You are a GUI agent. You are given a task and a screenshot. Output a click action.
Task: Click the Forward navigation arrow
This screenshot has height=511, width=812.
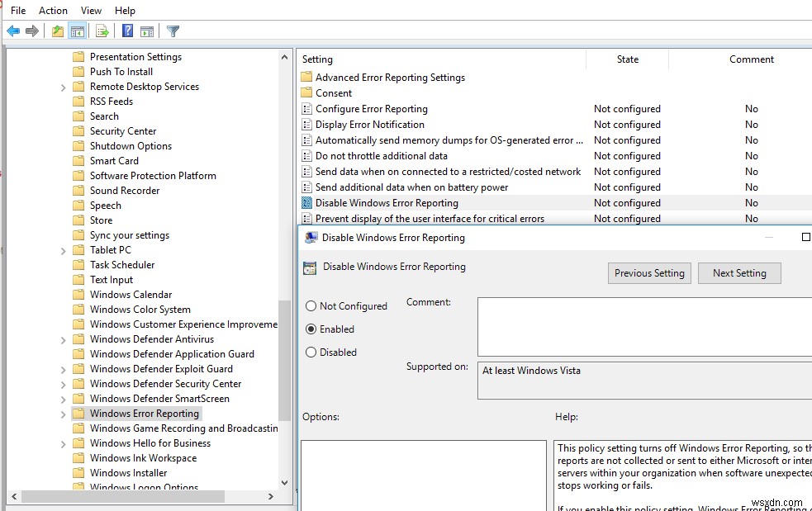click(31, 31)
